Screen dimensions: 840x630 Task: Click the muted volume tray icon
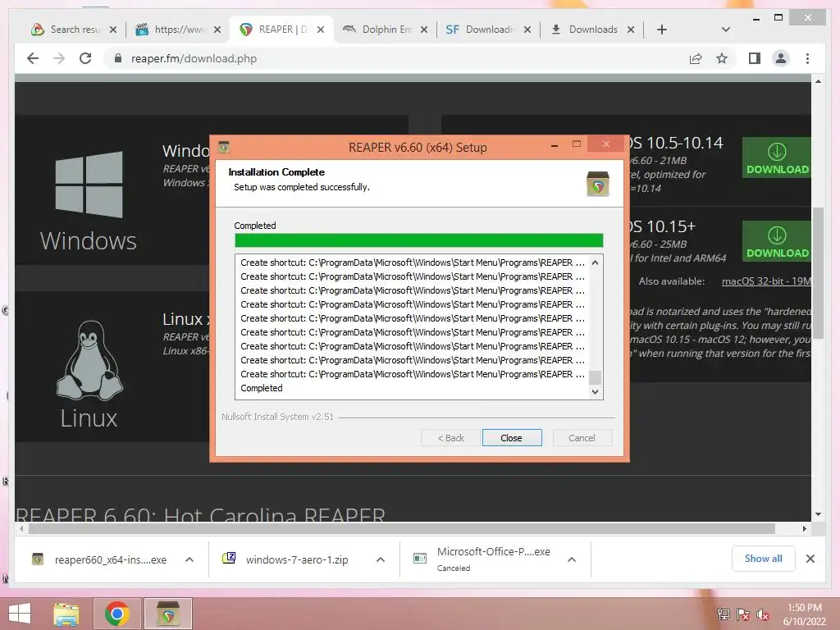click(763, 614)
